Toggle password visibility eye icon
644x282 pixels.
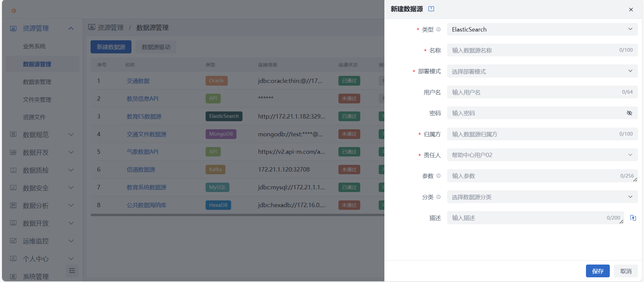(629, 113)
